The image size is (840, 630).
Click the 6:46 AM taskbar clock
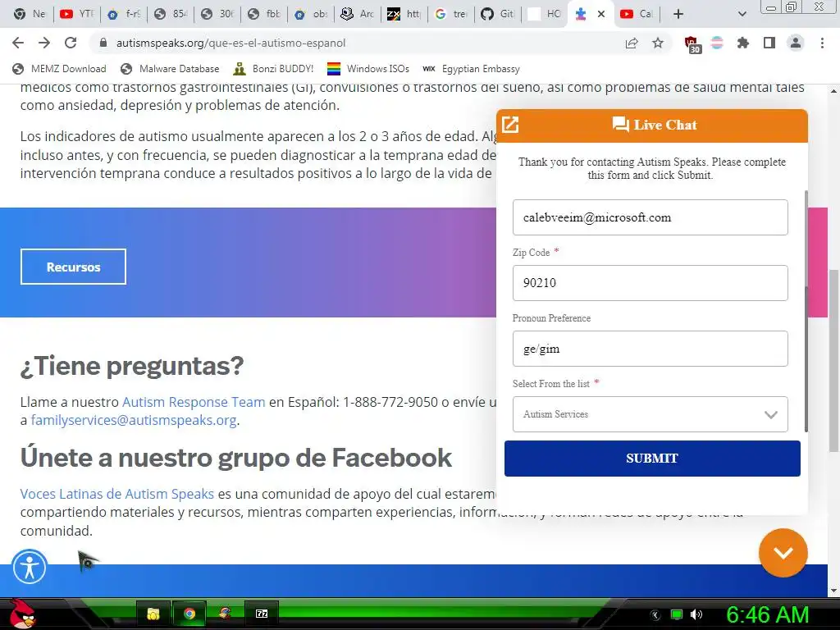pos(767,614)
